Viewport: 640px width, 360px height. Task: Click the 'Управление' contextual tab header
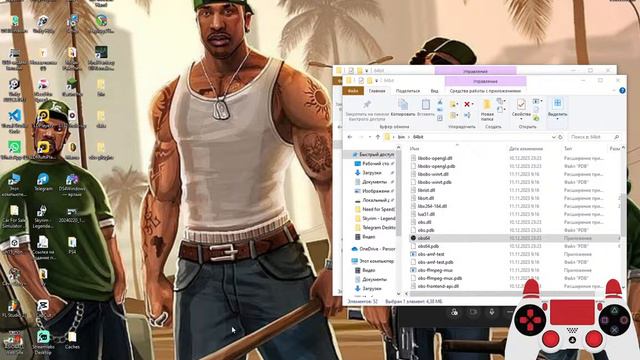coord(485,81)
